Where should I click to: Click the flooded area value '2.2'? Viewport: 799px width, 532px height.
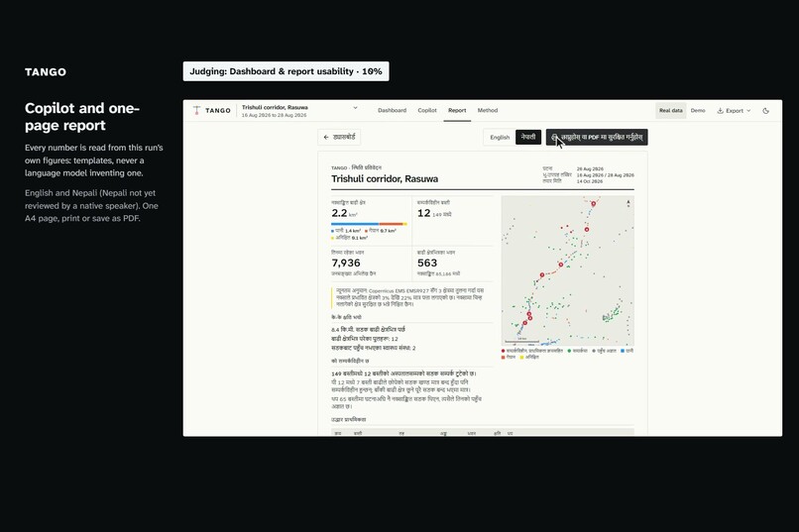[x=339, y=213]
